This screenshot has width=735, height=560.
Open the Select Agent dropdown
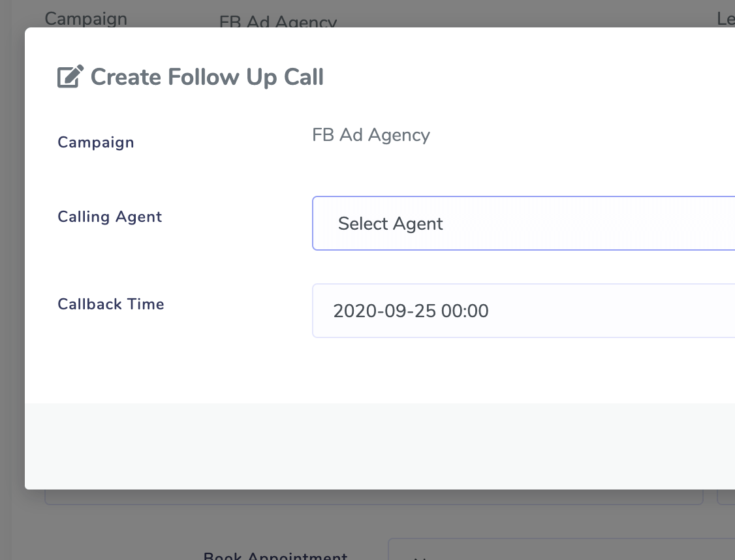click(x=524, y=223)
